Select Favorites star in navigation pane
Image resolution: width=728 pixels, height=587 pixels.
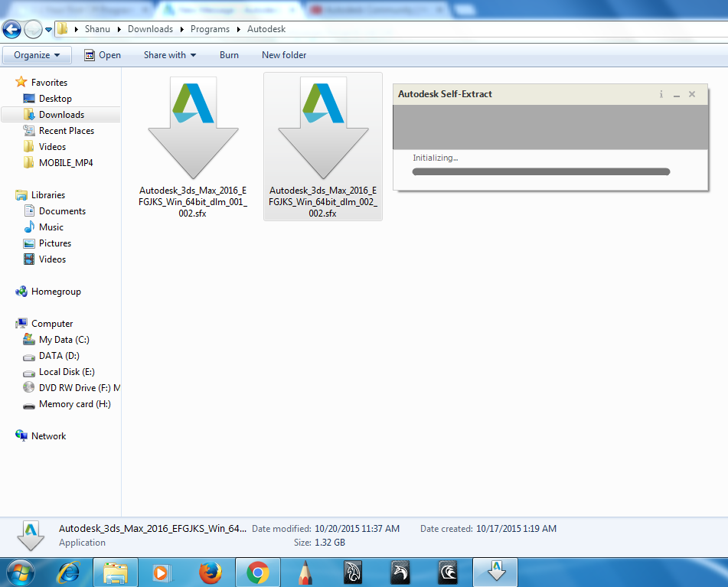click(x=21, y=82)
